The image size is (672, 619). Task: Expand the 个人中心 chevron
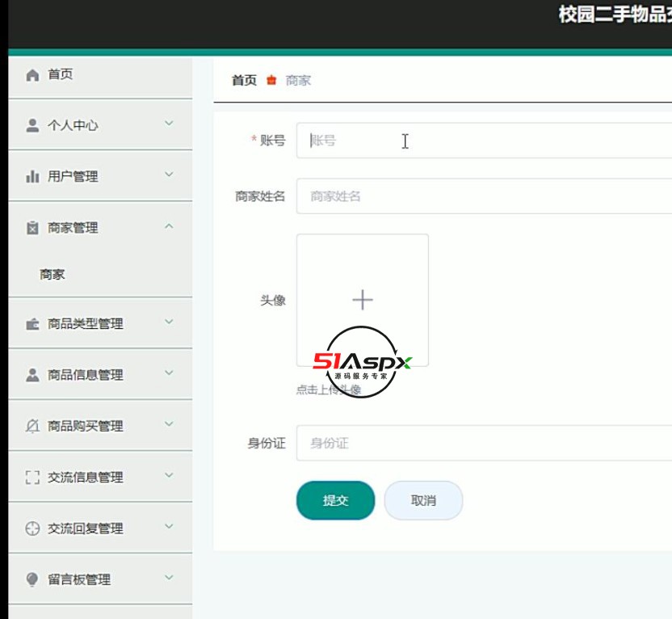point(170,124)
